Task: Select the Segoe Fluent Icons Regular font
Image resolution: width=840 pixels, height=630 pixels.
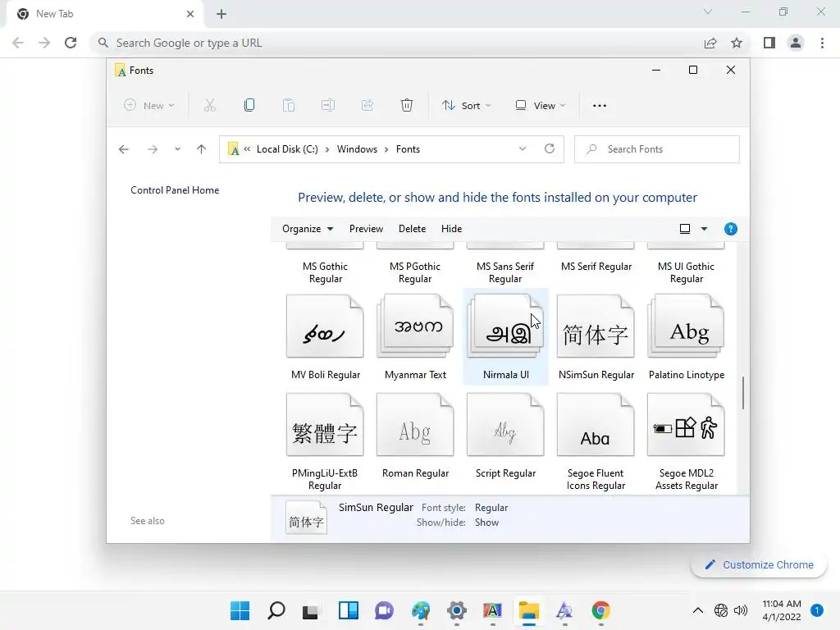Action: pos(596,442)
